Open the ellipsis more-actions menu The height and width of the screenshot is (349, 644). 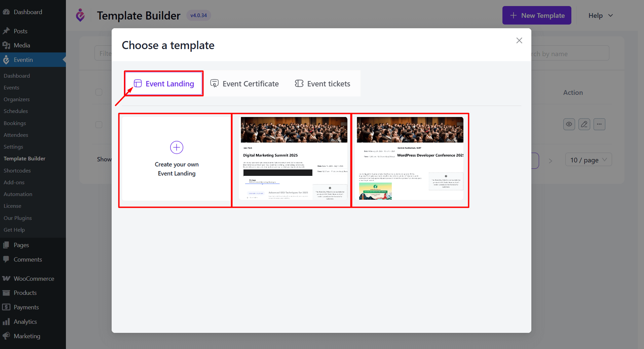pyautogui.click(x=600, y=124)
